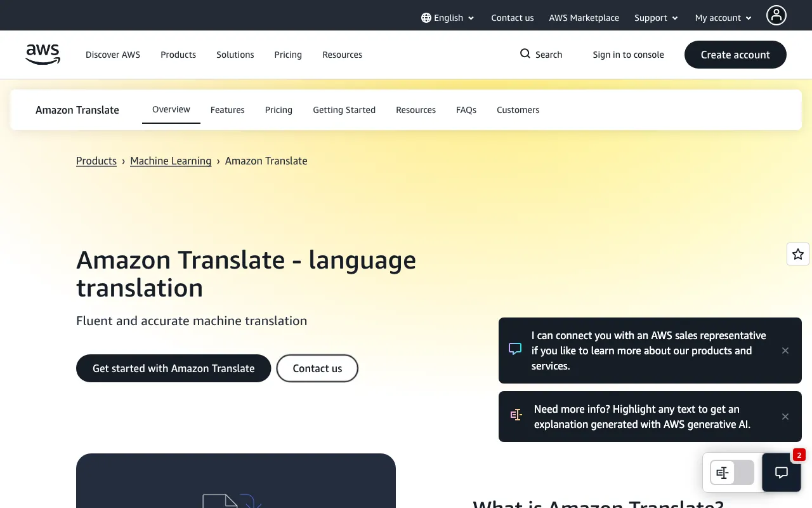Click the Contact us link in top bar
This screenshot has width=812, height=508.
point(513,18)
